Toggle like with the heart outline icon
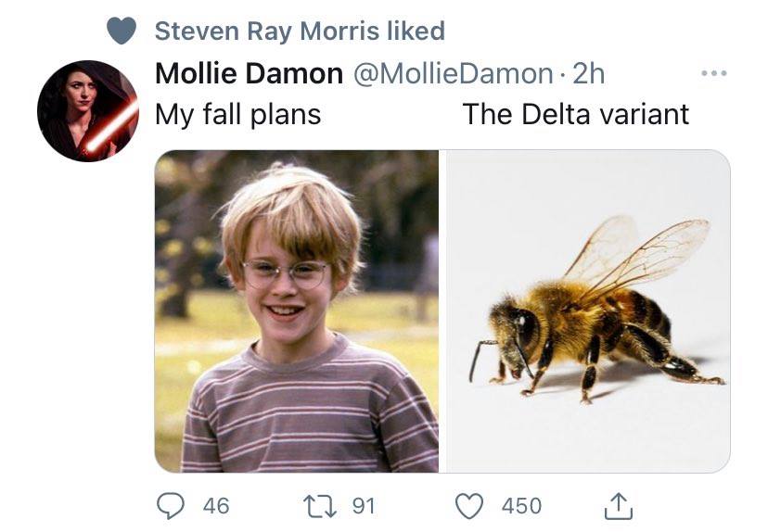 (469, 506)
